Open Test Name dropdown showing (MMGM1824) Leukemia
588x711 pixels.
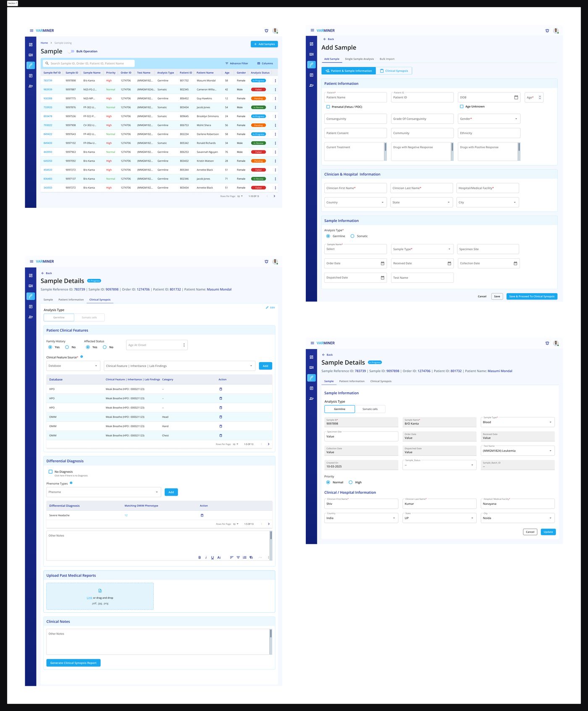(x=517, y=451)
